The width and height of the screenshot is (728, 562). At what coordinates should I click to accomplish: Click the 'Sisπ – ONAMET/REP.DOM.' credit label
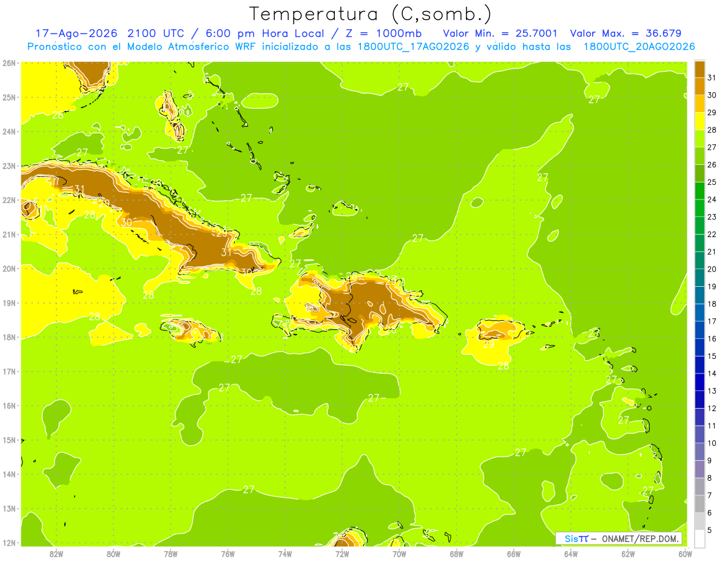click(619, 538)
